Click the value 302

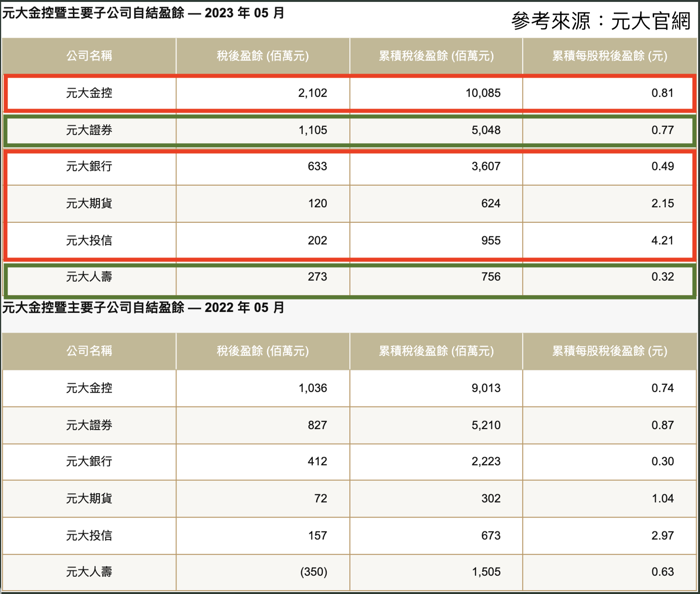[491, 499]
